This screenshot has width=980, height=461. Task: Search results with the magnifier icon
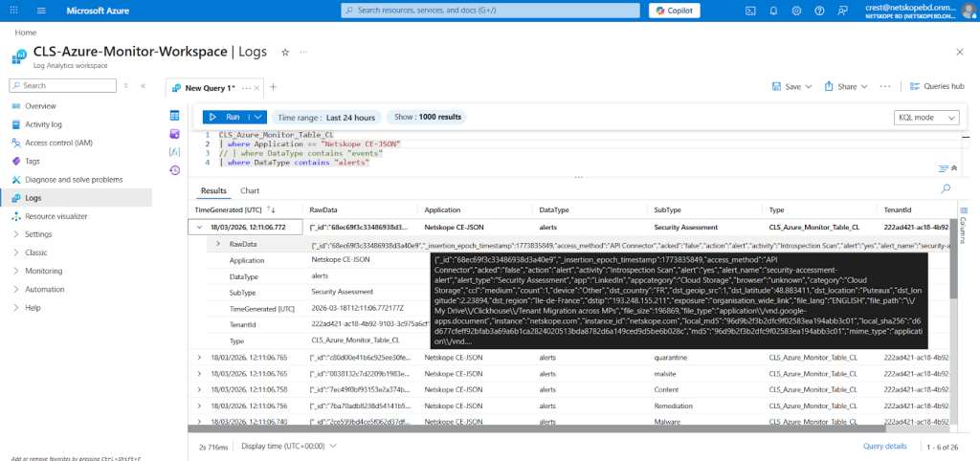(946, 188)
